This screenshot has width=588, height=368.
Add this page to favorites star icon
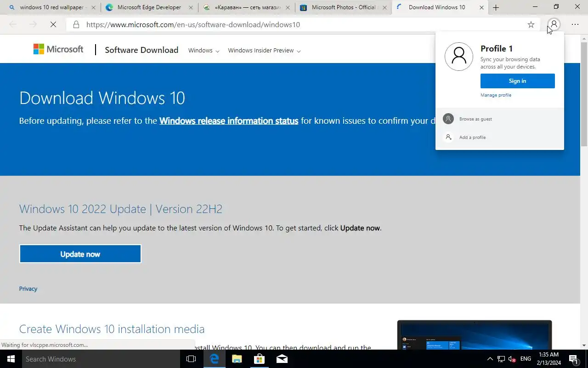(x=531, y=24)
